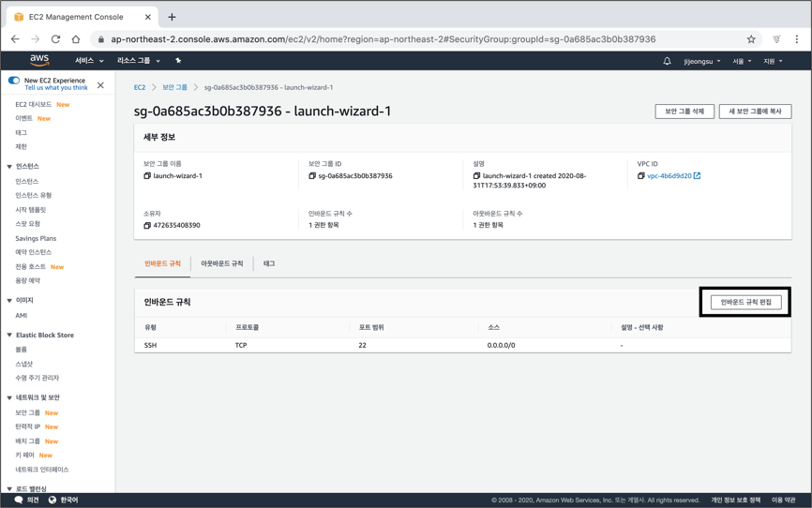
Task: Open 네트워크 인터페이스 in sidebar
Action: point(42,470)
